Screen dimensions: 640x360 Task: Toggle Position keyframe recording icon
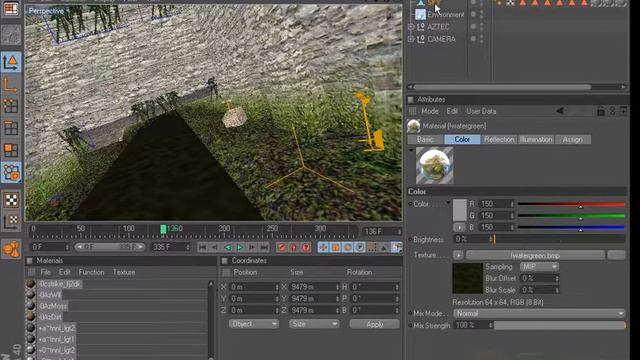click(x=323, y=247)
